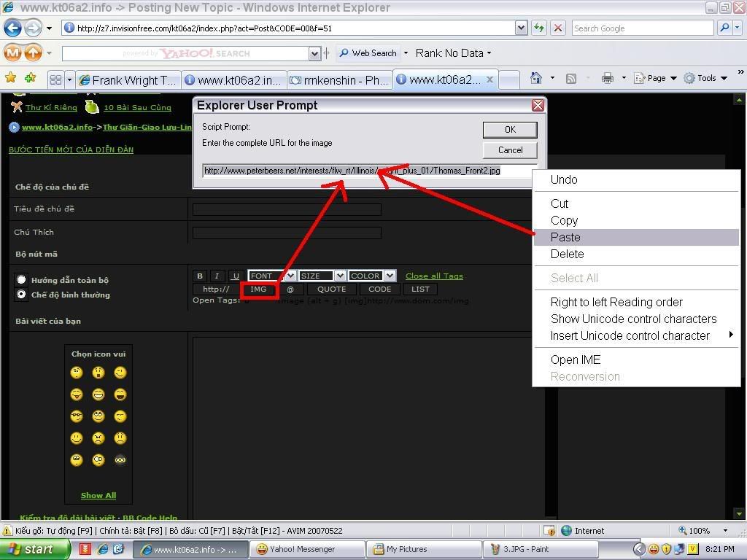Viewport: 747px width, 560px height.
Task: Click the Refresh page icon
Action: click(539, 28)
